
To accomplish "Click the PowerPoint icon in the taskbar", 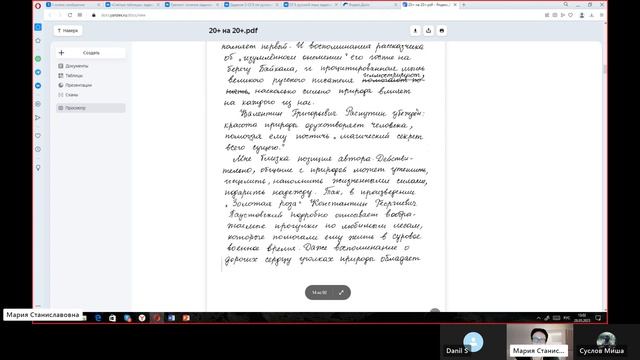I will (x=186, y=318).
